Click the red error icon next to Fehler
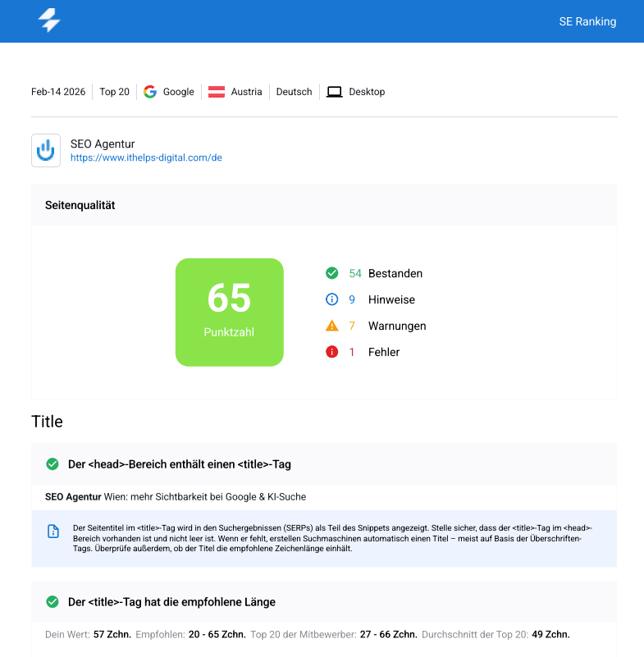644x657 pixels. [332, 352]
